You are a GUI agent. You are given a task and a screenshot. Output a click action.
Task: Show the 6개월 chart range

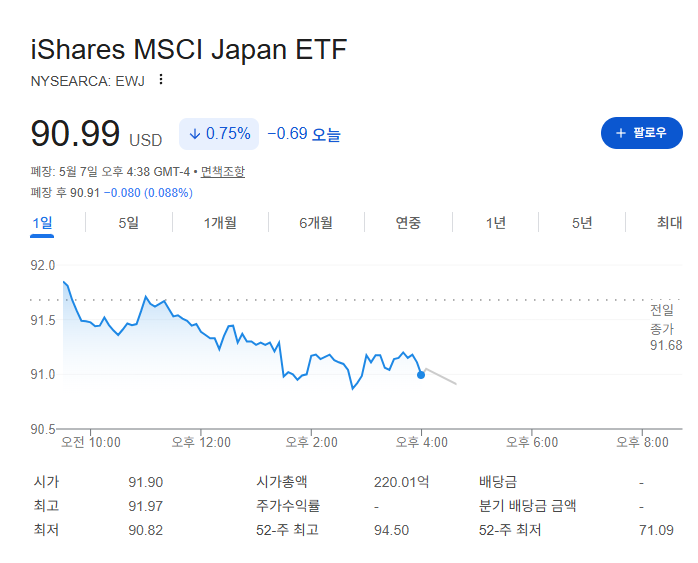click(316, 223)
